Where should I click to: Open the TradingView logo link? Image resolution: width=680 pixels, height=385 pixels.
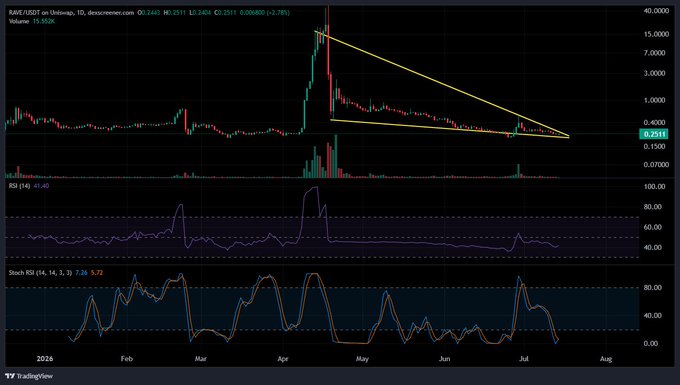[29, 376]
